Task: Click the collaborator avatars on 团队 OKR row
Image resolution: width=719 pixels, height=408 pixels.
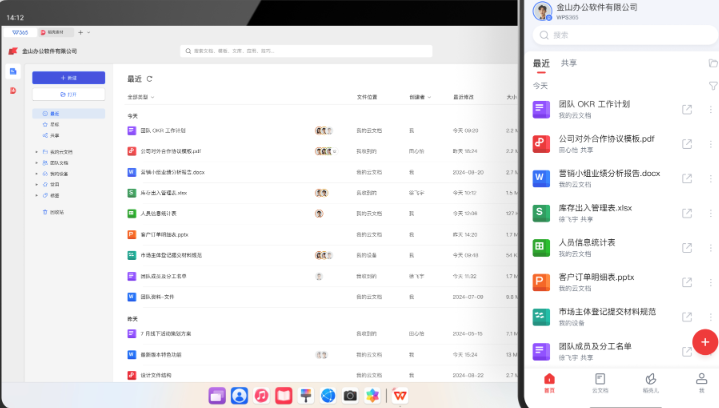Action: point(324,131)
